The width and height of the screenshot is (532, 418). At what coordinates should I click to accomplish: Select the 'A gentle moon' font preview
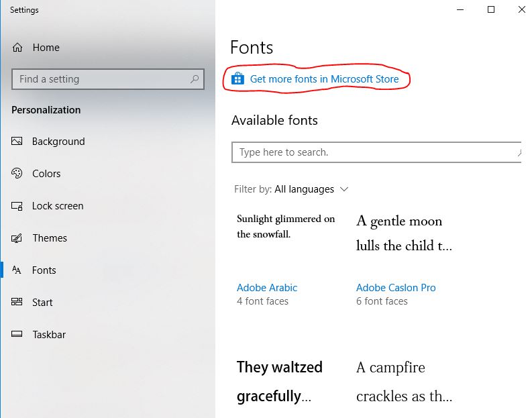404,233
